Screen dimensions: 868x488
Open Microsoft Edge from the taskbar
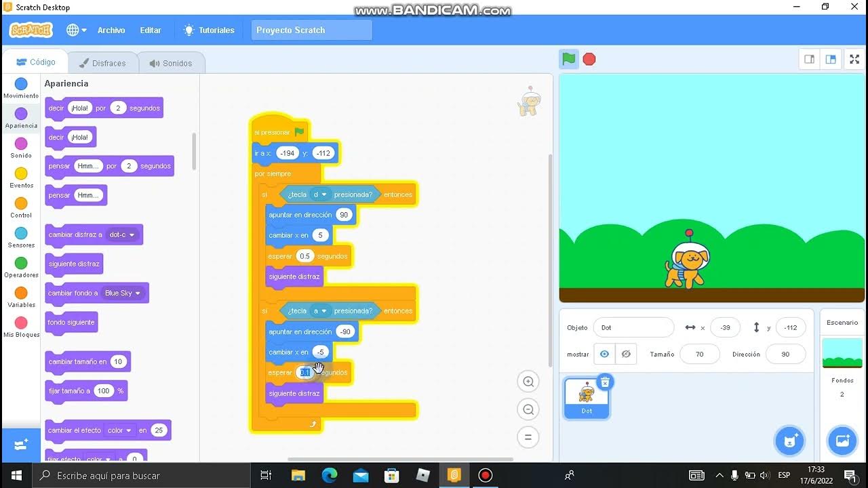click(x=329, y=475)
